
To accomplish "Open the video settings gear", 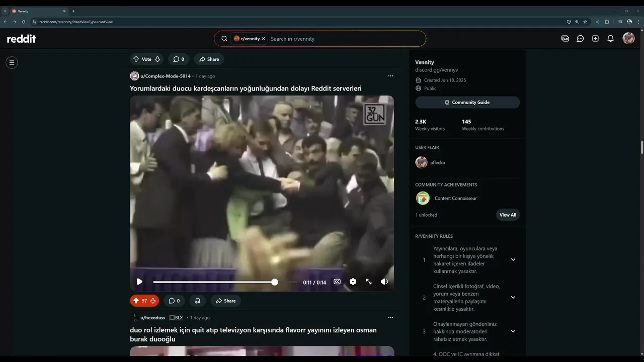I will (x=353, y=282).
